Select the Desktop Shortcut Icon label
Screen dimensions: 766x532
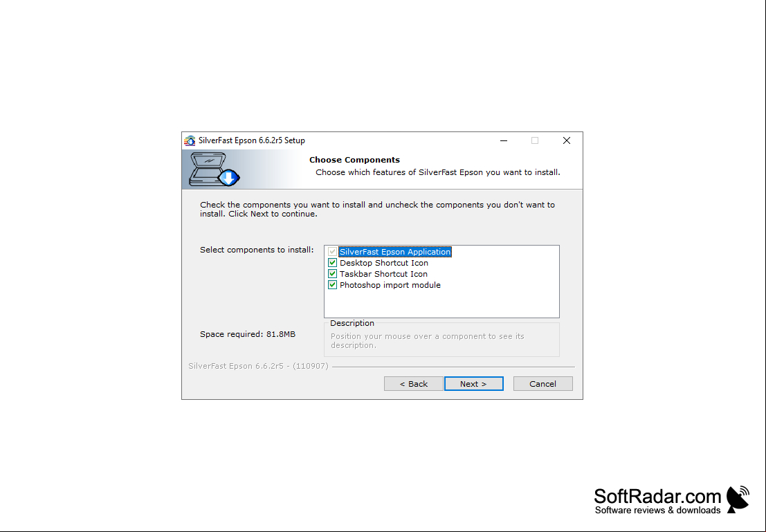pyautogui.click(x=384, y=263)
